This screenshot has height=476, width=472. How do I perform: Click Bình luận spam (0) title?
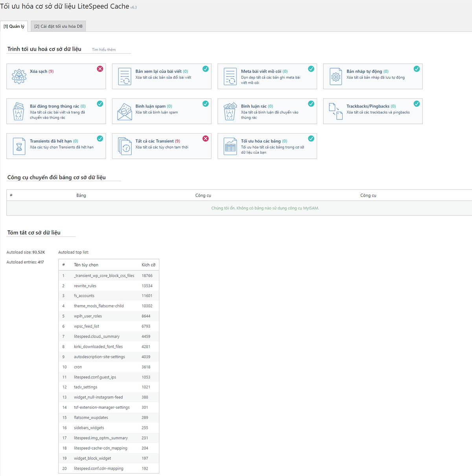point(154,106)
